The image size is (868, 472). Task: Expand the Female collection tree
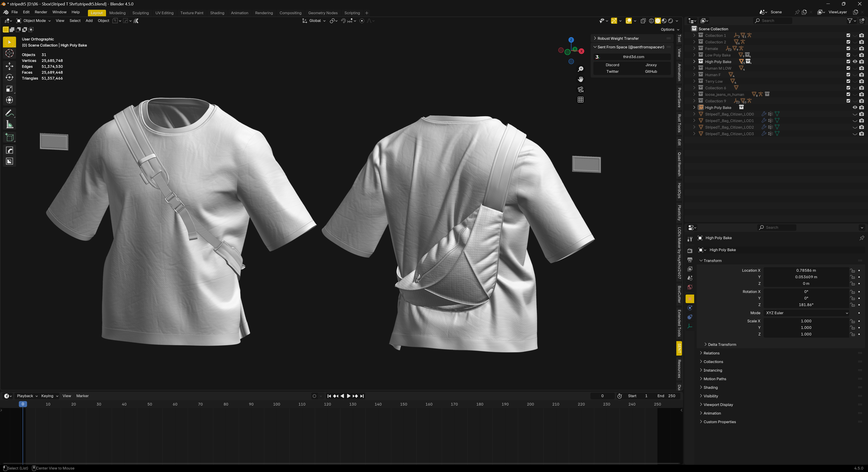tap(694, 49)
